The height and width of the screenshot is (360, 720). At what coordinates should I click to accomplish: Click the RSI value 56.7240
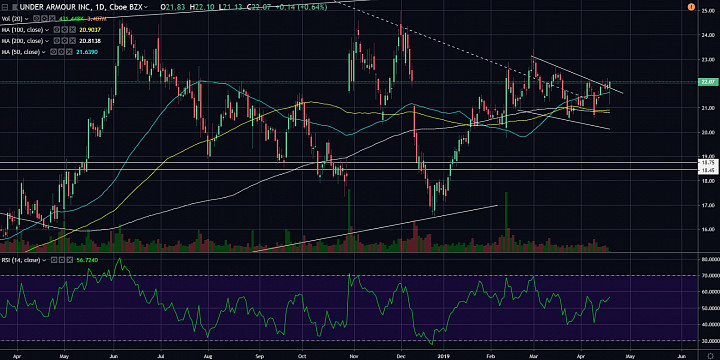click(x=87, y=260)
